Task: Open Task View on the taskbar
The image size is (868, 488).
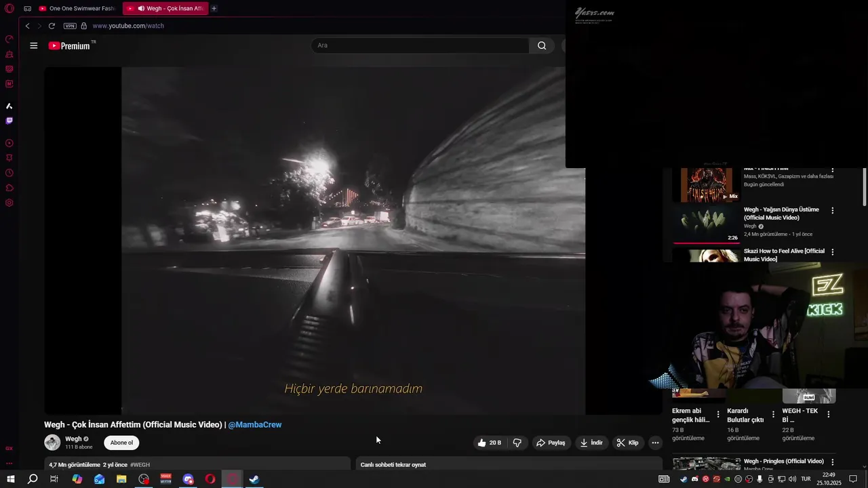Action: [x=54, y=479]
